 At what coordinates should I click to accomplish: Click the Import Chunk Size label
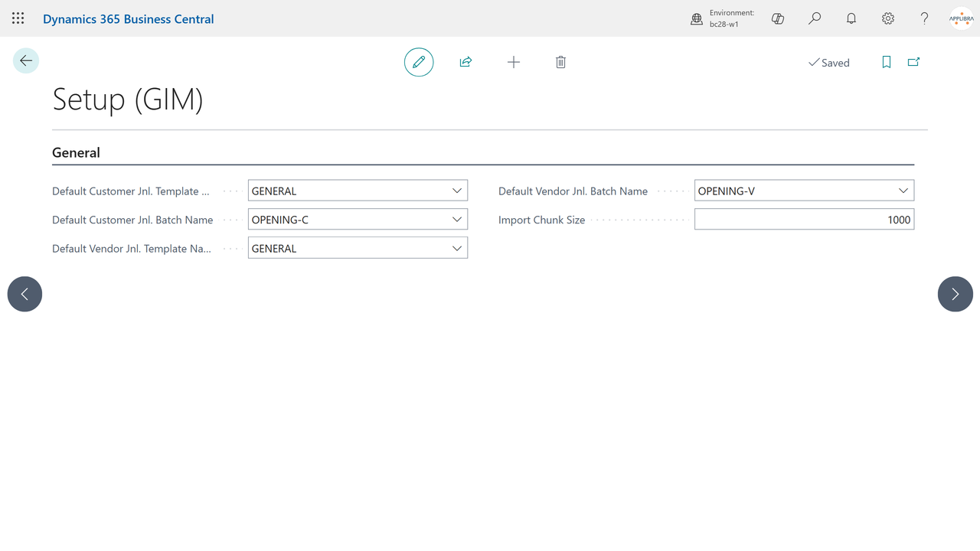click(x=541, y=220)
